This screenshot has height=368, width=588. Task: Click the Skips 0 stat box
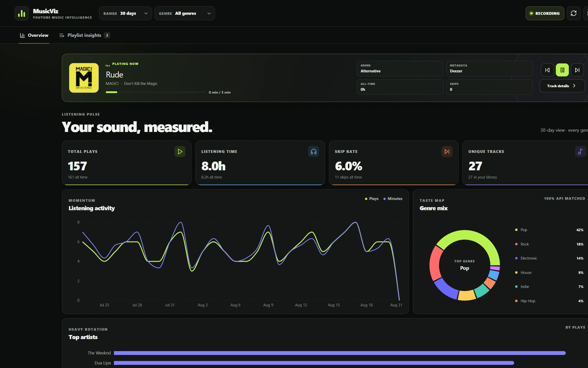[489, 87]
